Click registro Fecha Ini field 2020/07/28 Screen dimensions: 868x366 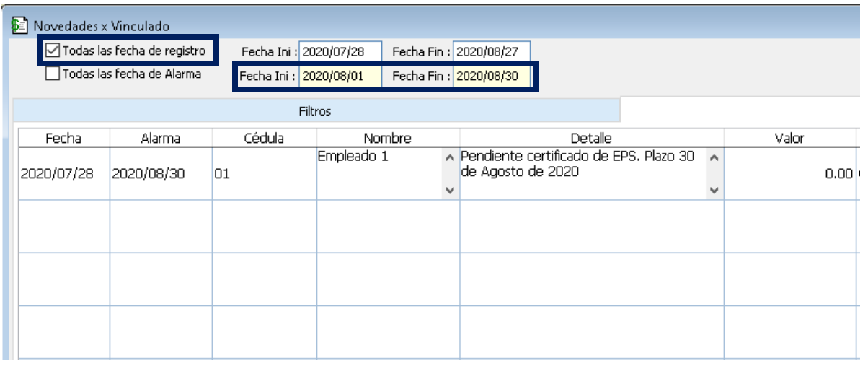(340, 52)
